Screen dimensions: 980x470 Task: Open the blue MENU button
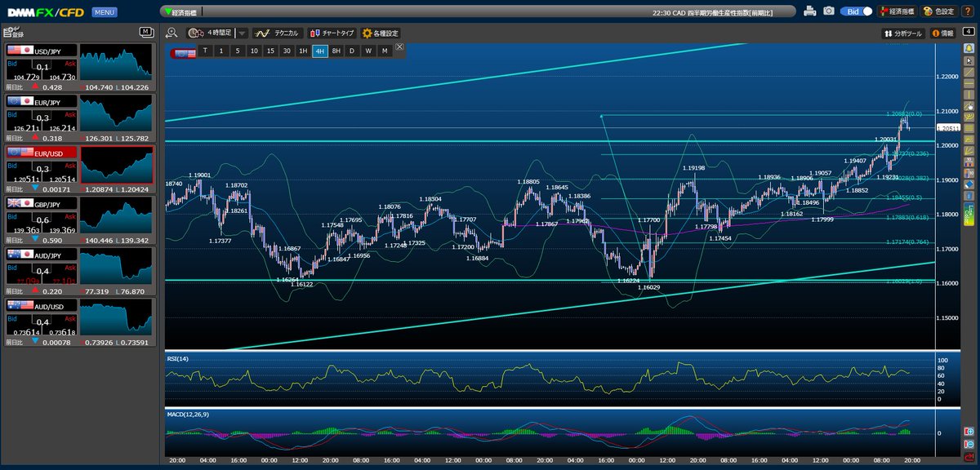tap(104, 12)
